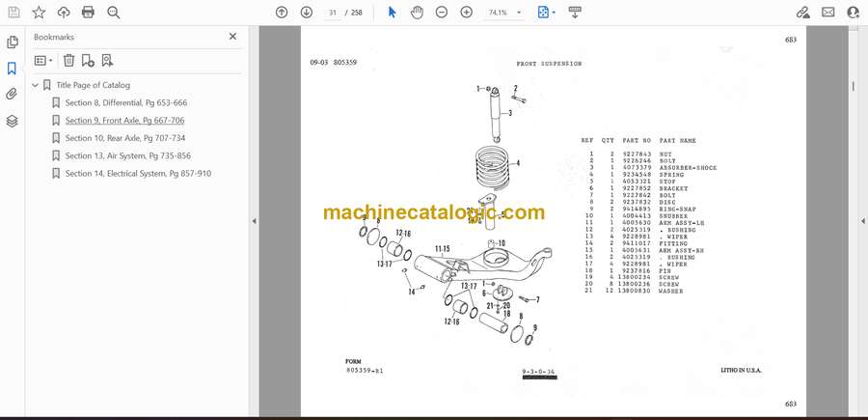Viewport: 868px width, 420px height.
Task: Click the total pages 258 label
Action: click(x=357, y=13)
